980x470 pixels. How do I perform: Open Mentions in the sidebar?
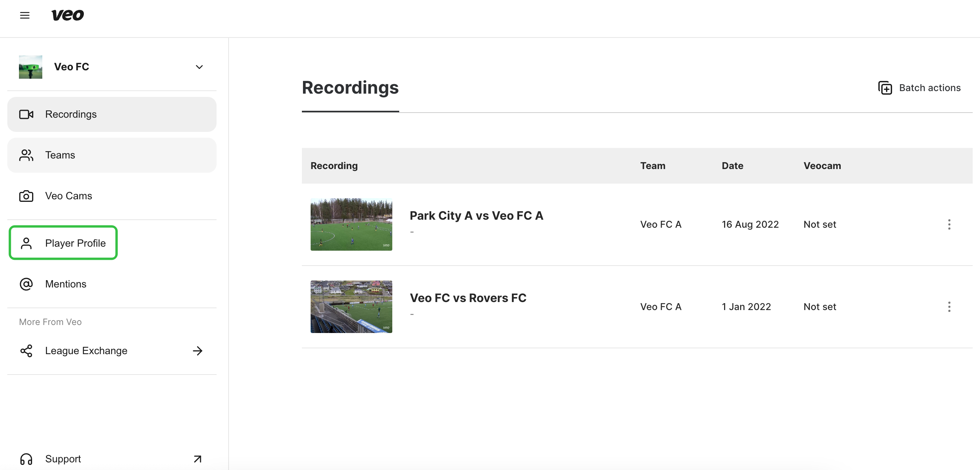pyautogui.click(x=112, y=284)
